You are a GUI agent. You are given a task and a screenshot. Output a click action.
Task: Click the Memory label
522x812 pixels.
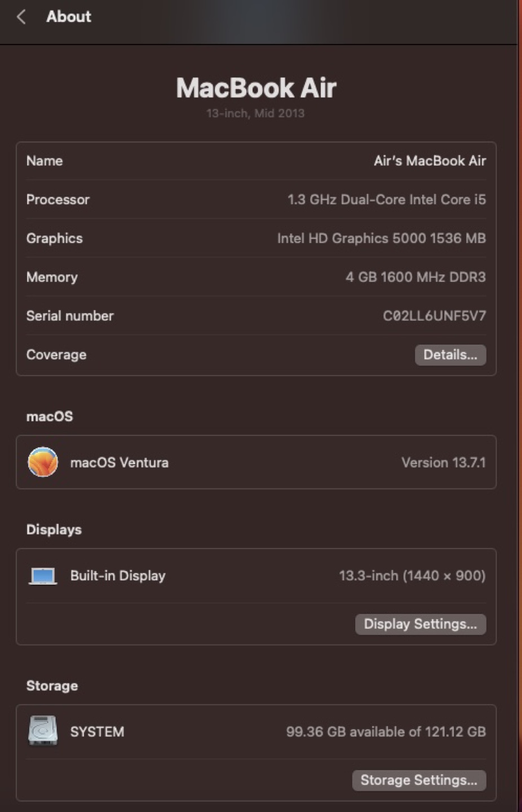click(x=52, y=277)
